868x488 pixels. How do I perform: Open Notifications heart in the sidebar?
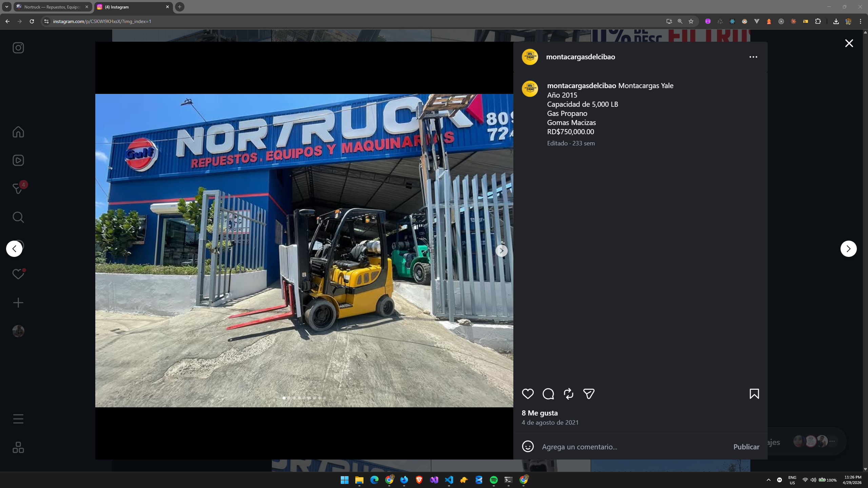pyautogui.click(x=18, y=274)
